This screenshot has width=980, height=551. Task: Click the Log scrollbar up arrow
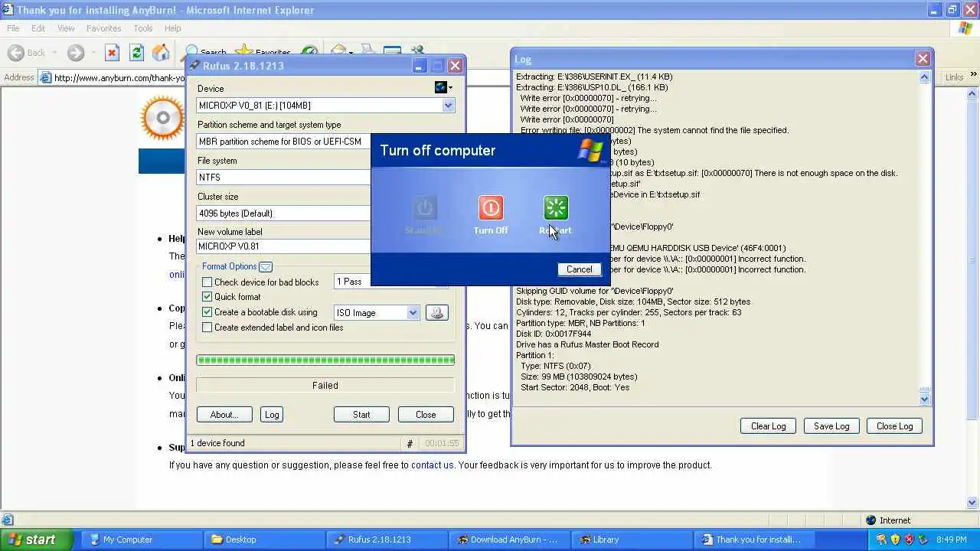pos(924,77)
